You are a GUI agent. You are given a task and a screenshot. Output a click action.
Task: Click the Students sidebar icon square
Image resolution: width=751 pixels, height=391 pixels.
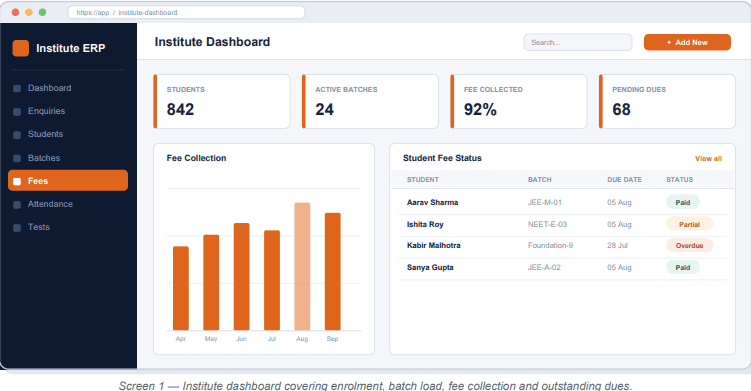point(17,135)
